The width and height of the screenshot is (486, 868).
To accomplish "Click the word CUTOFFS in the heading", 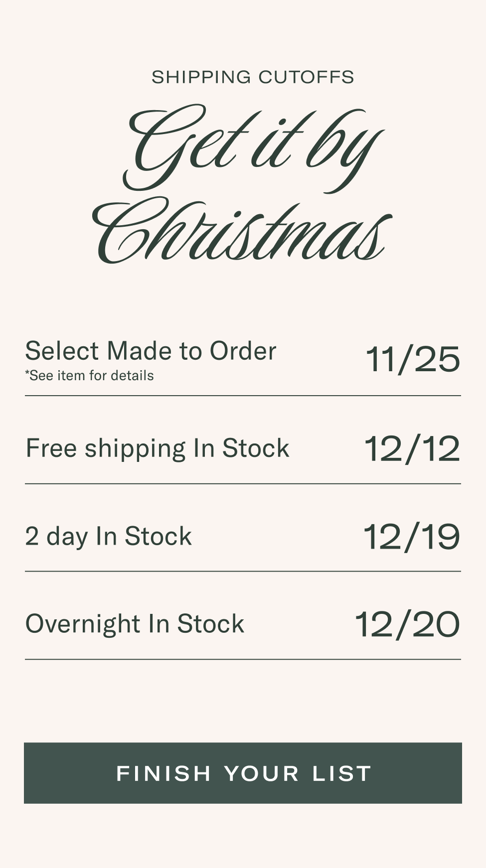I will coord(306,77).
